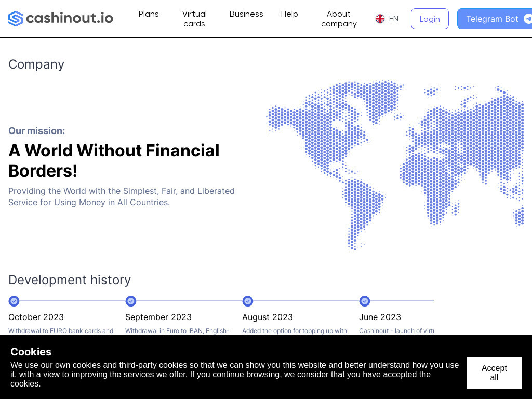Click the cashinout.io logo icon

pyautogui.click(x=16, y=19)
